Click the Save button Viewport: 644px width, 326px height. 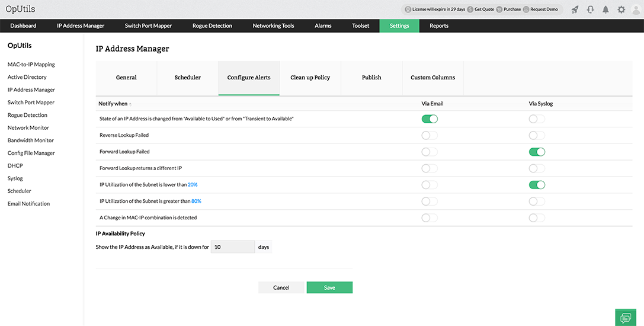pyautogui.click(x=329, y=287)
